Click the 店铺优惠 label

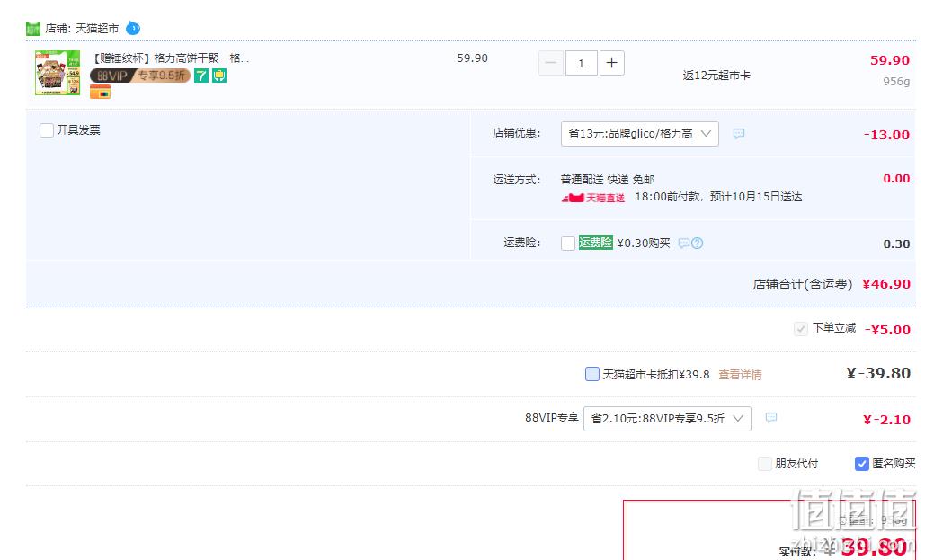(x=517, y=133)
